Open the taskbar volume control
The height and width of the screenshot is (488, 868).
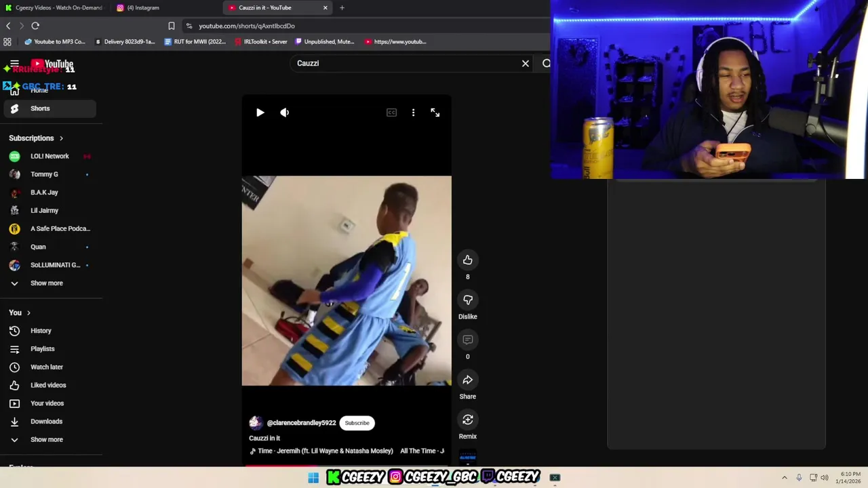tap(825, 478)
